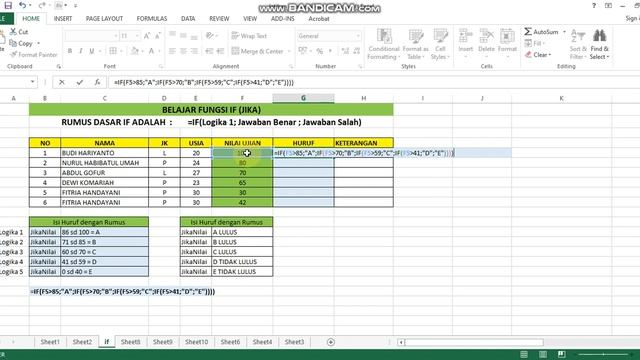Click the Copy icon
The image size is (640, 360).
[13, 43]
